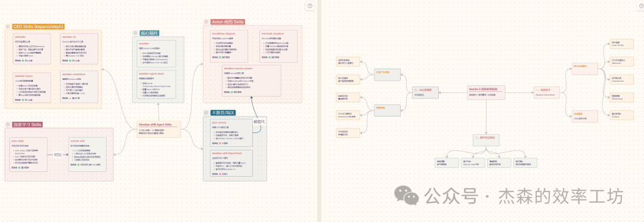Select the central Obsidian 必装 Agent Skills node
This screenshot has height=222, width=644.
(159, 129)
